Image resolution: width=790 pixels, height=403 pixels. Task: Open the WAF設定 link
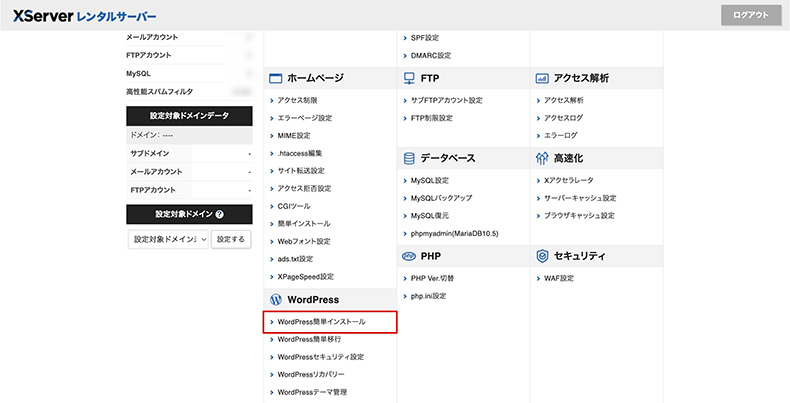tap(559, 278)
